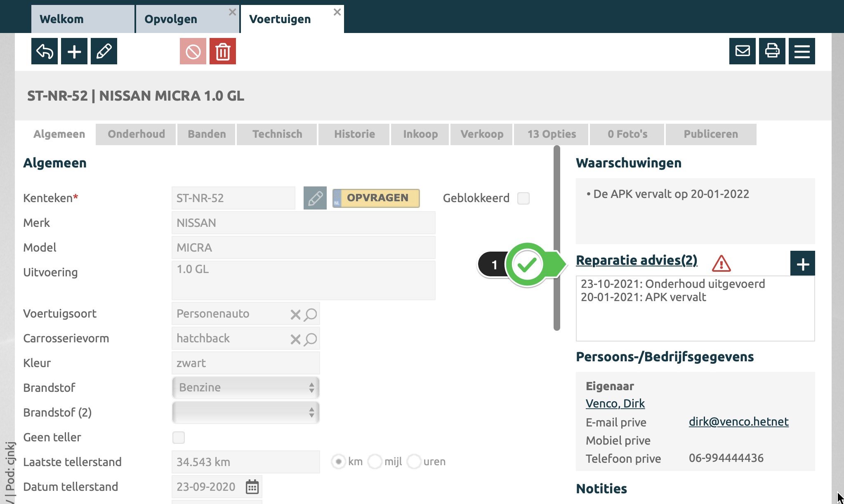Image resolution: width=844 pixels, height=504 pixels.
Task: Add repair advice with plus button
Action: pyautogui.click(x=802, y=264)
